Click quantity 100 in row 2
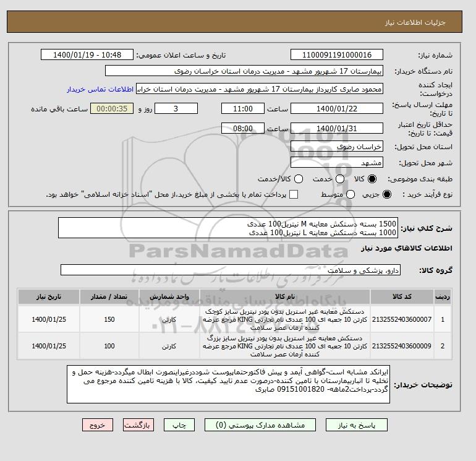The height and width of the screenshot is (461, 476). [x=109, y=346]
